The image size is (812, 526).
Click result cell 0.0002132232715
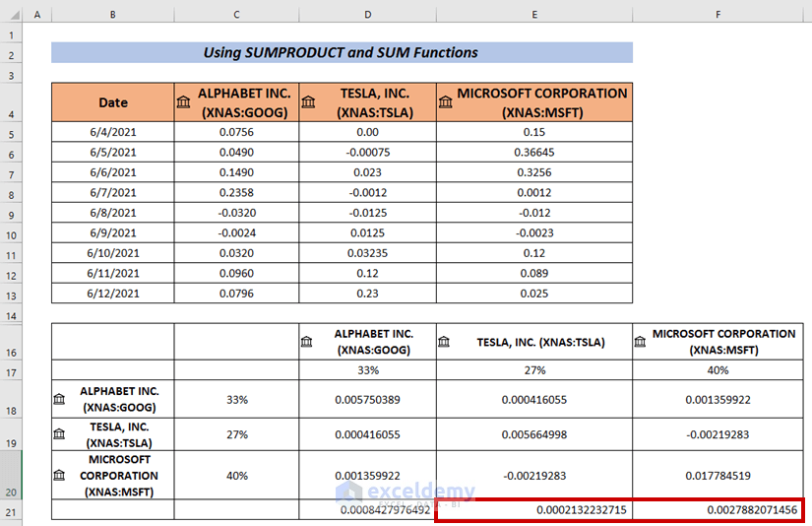[534, 510]
